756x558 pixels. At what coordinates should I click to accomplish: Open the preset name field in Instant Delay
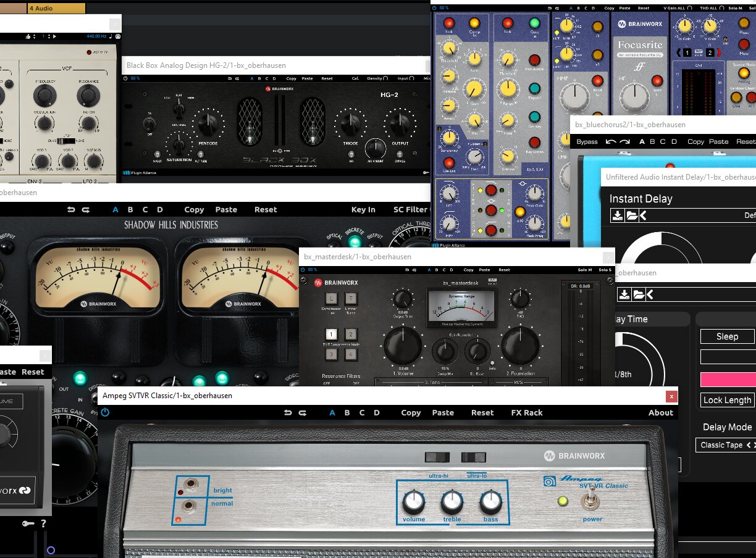pyautogui.click(x=702, y=215)
